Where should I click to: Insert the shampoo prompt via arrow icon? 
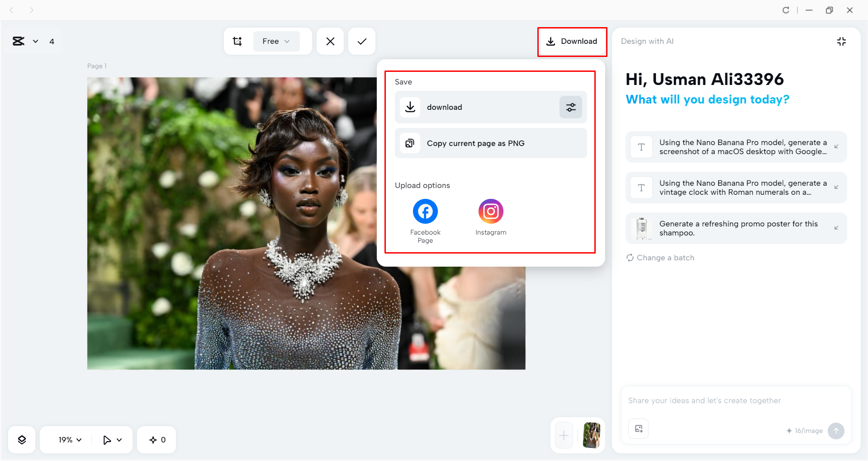point(836,228)
